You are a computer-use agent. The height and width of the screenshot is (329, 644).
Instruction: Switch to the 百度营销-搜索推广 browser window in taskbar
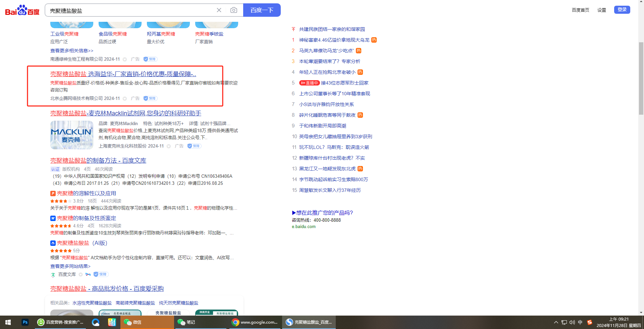[60, 322]
